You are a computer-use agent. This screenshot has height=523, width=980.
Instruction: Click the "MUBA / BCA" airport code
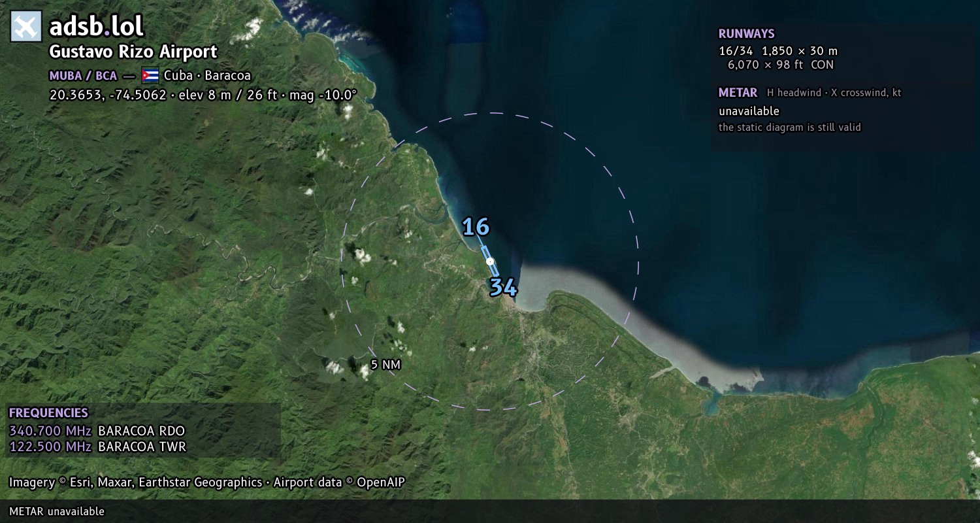[x=83, y=76]
